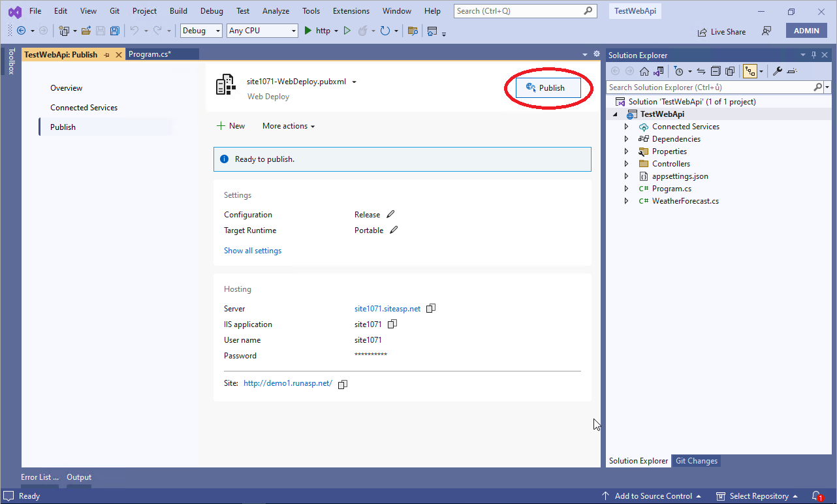Open the http://demo1.runasp.net/ site link
The image size is (837, 504).
pyautogui.click(x=288, y=384)
